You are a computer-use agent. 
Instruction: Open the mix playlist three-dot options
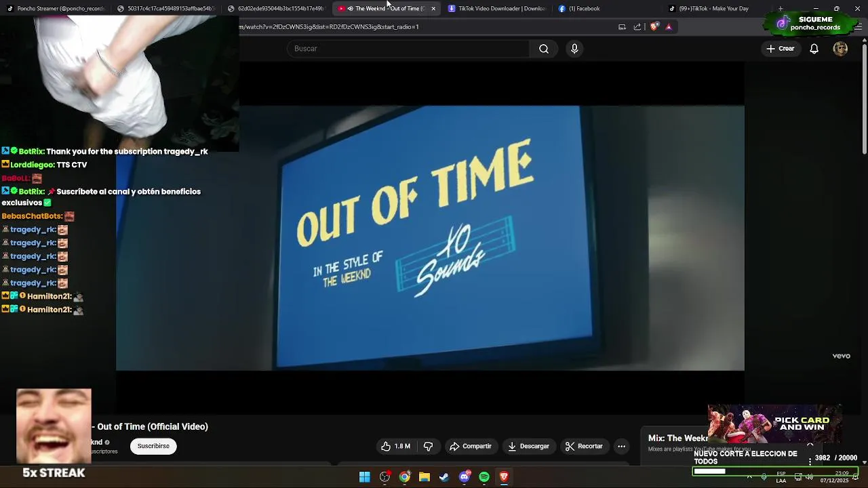tap(810, 462)
